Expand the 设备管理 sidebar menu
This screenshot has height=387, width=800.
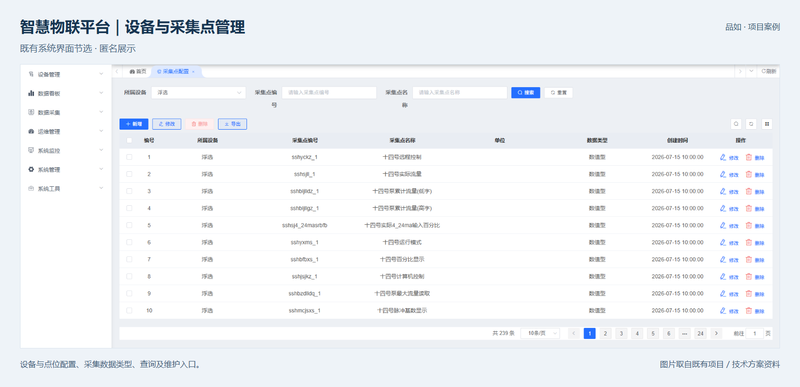click(x=66, y=74)
